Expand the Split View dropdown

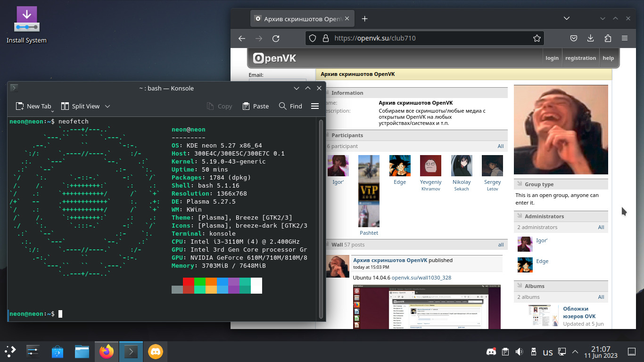pos(107,107)
